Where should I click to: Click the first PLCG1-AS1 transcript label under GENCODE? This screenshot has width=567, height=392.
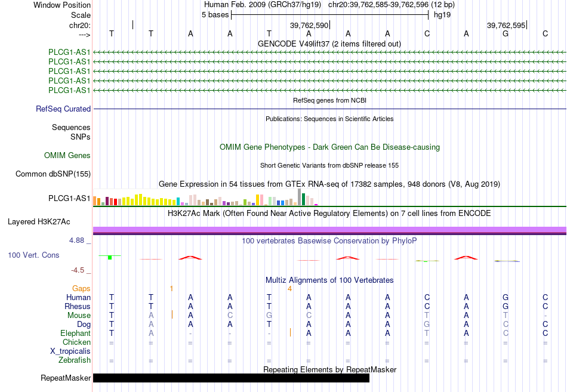click(69, 52)
